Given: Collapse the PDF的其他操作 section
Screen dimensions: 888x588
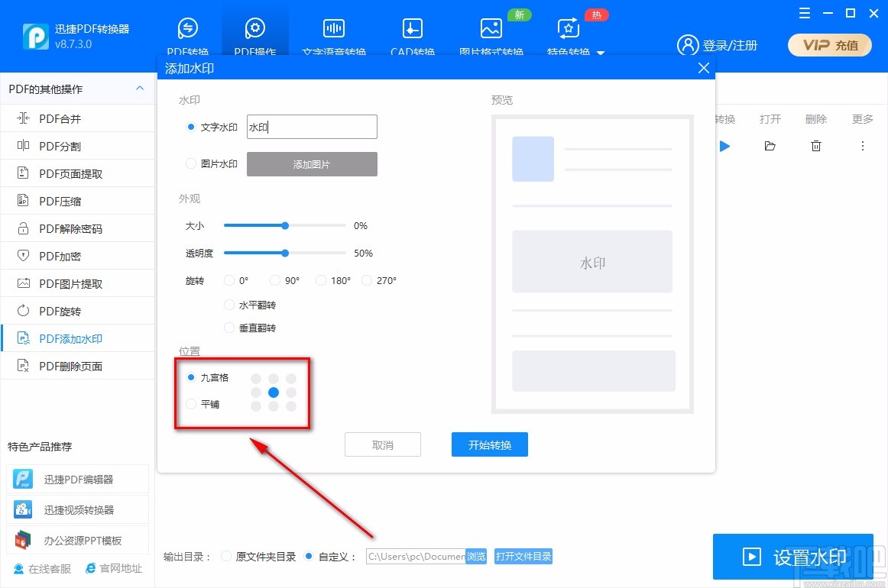Looking at the screenshot, I should [140, 89].
